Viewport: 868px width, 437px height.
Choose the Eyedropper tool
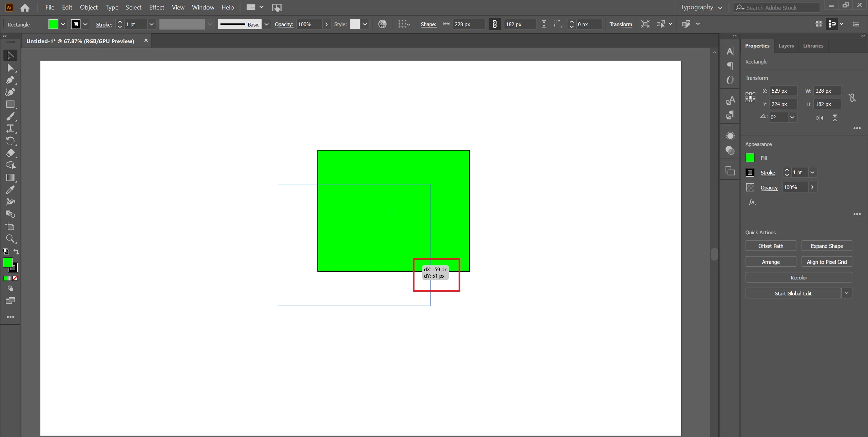tap(10, 190)
